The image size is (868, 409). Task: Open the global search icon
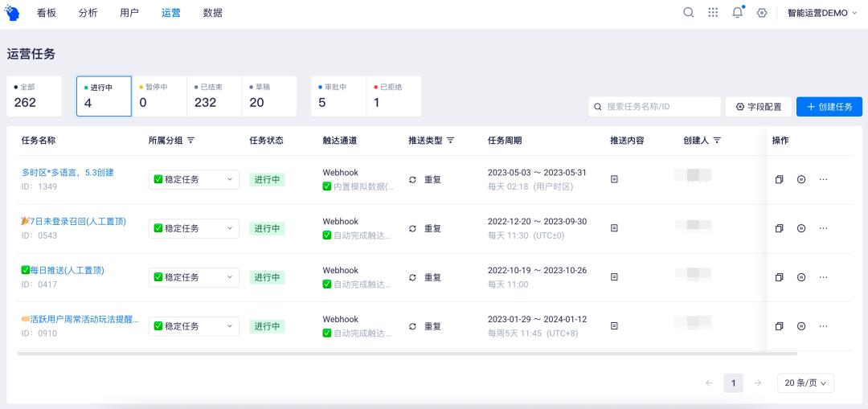point(689,13)
